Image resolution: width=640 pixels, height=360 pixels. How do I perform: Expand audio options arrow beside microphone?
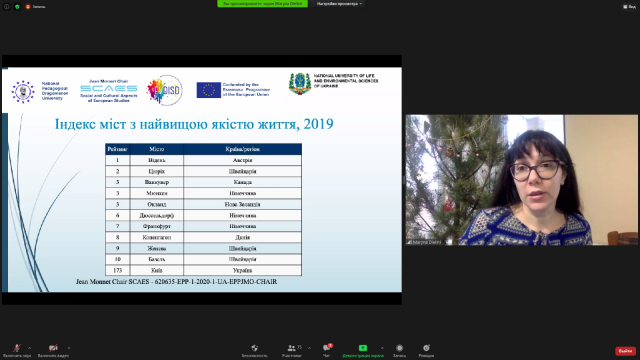click(29, 348)
